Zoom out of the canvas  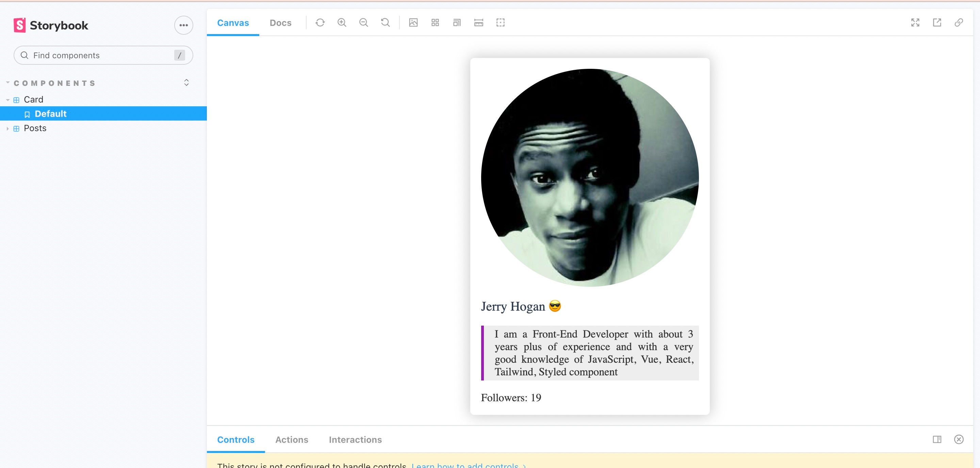coord(363,23)
